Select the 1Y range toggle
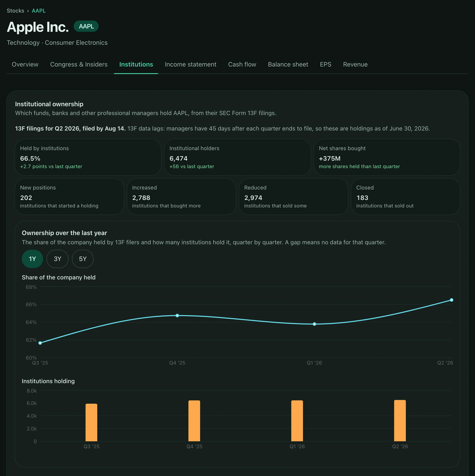The height and width of the screenshot is (476, 475). click(32, 259)
